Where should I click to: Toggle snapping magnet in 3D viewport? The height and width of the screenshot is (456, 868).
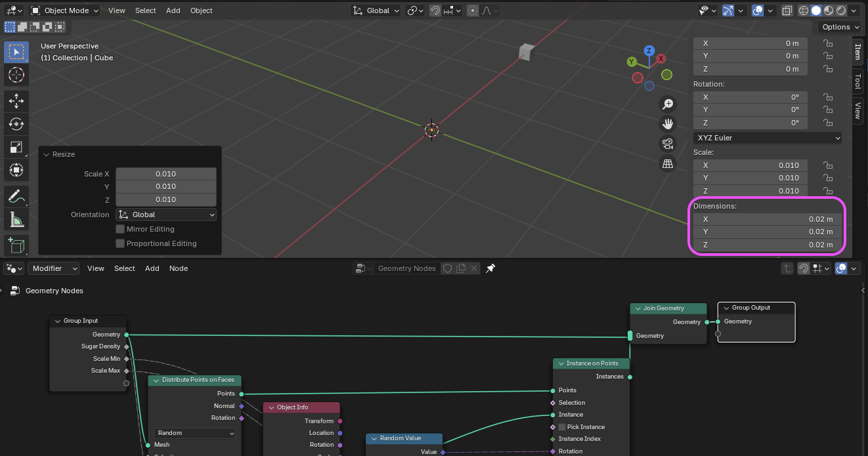tap(435, 10)
